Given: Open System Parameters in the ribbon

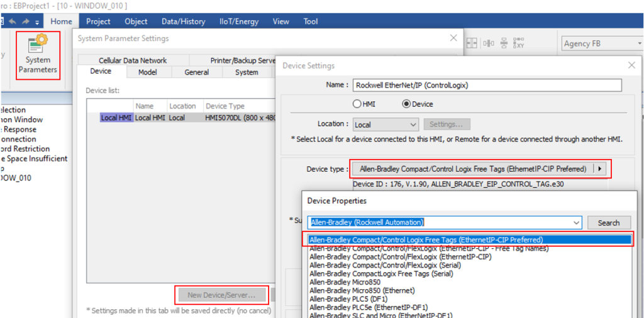Looking at the screenshot, I should click(38, 55).
